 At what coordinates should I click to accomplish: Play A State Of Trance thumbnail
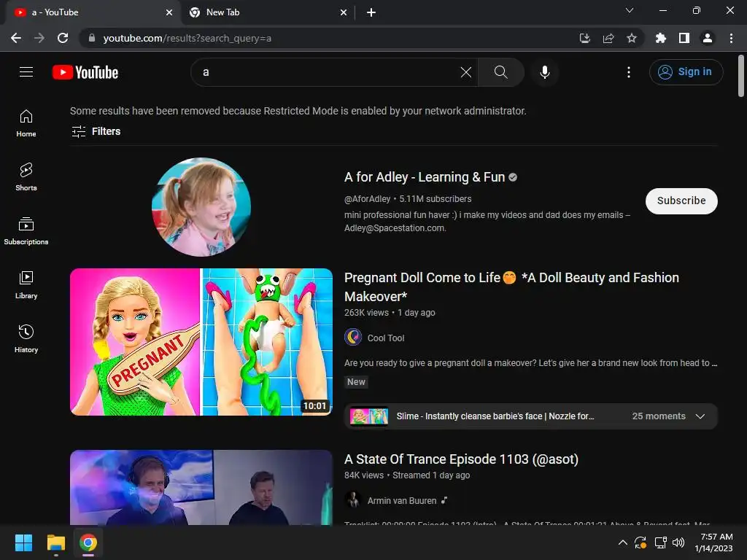201,488
